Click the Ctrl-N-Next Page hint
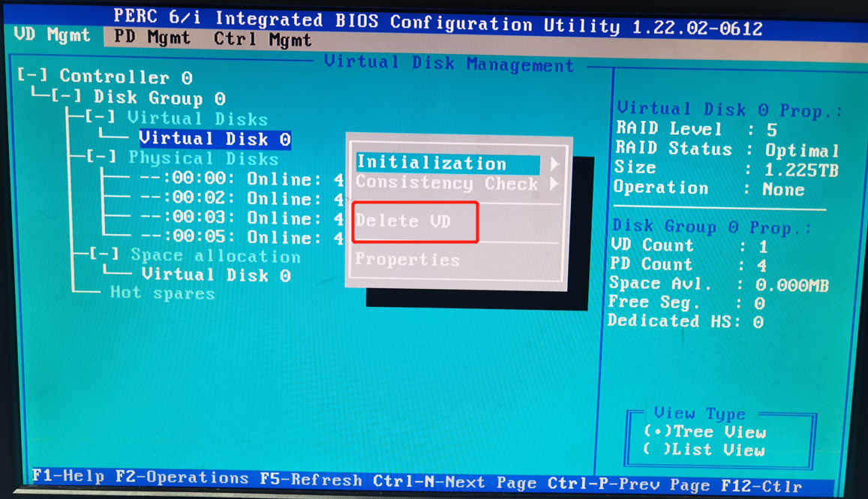 [455, 482]
